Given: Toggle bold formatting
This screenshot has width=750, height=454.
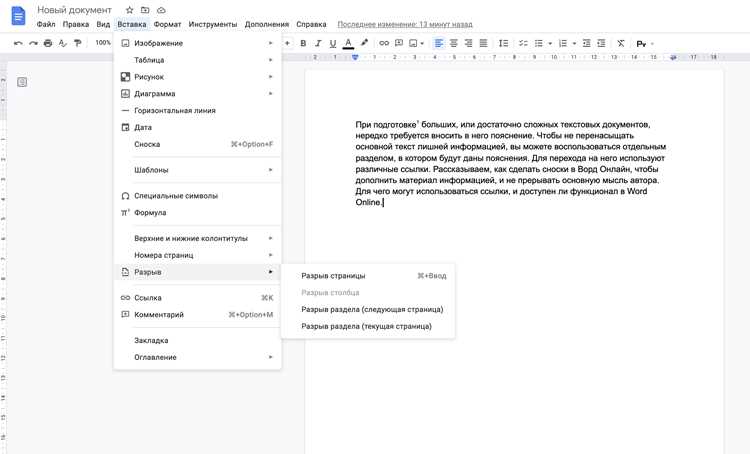Looking at the screenshot, I should point(303,43).
